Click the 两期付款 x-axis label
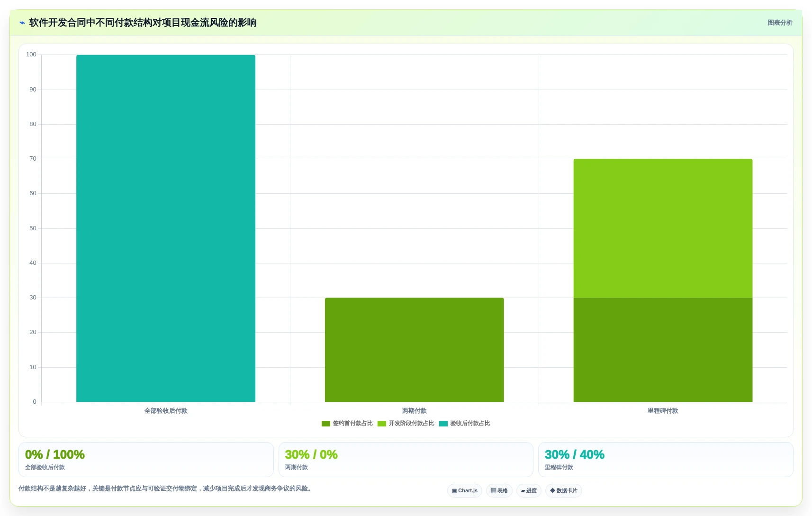 click(415, 411)
